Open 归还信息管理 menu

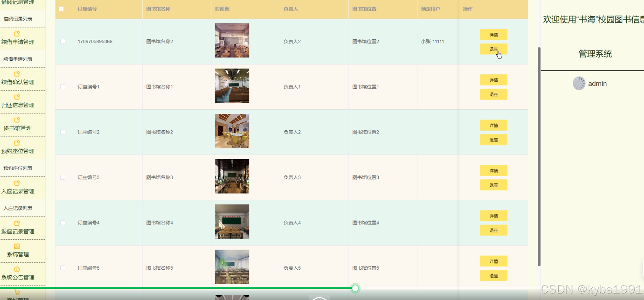tap(18, 105)
